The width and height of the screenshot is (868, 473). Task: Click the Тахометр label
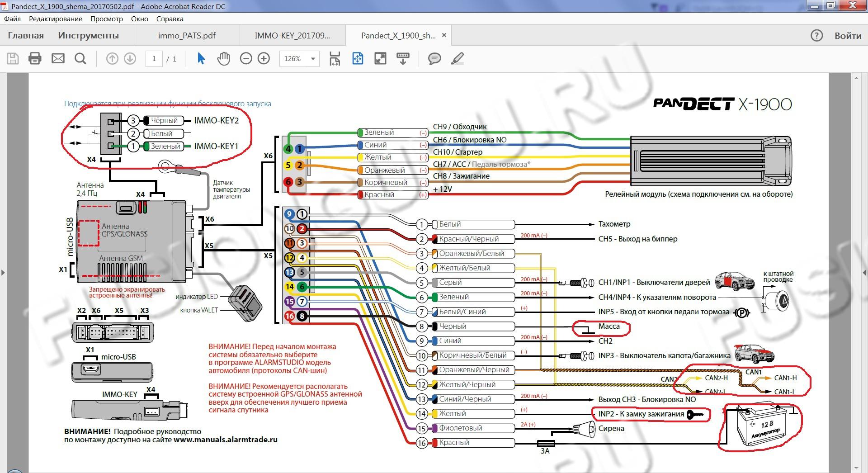coord(614,224)
